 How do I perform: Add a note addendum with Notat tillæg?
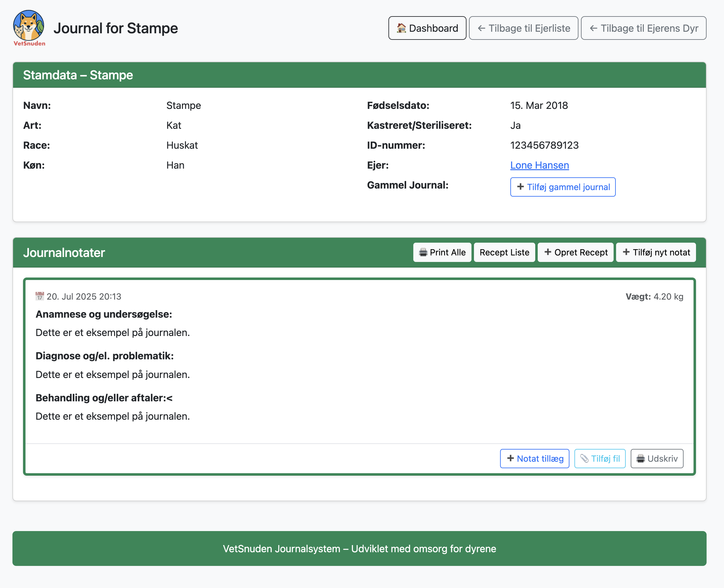click(534, 458)
